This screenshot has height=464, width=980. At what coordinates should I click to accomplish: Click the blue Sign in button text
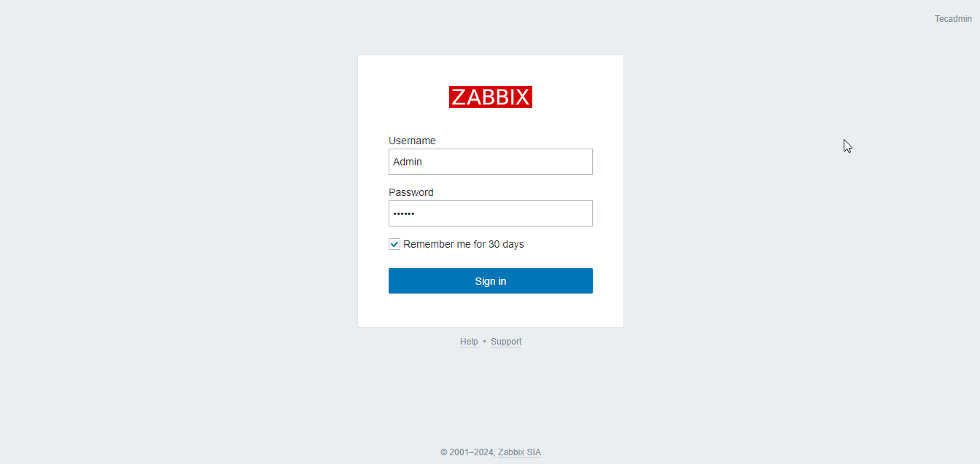[490, 280]
